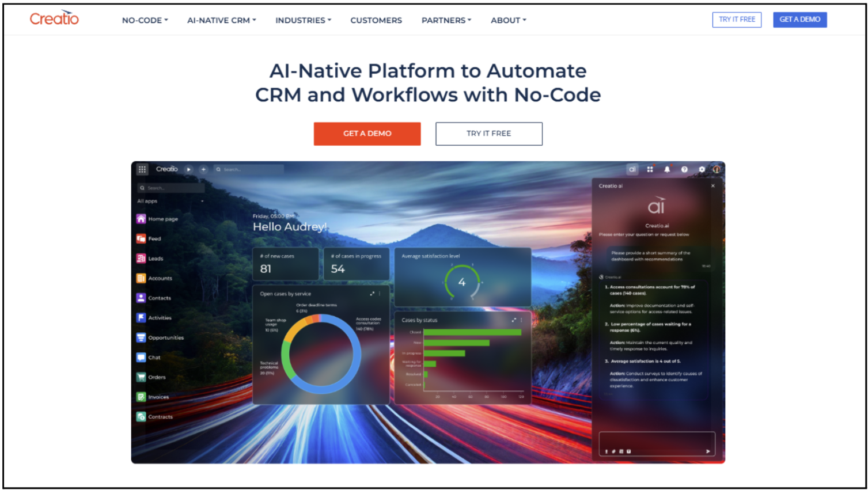Click the sidebar Search field

coord(171,188)
